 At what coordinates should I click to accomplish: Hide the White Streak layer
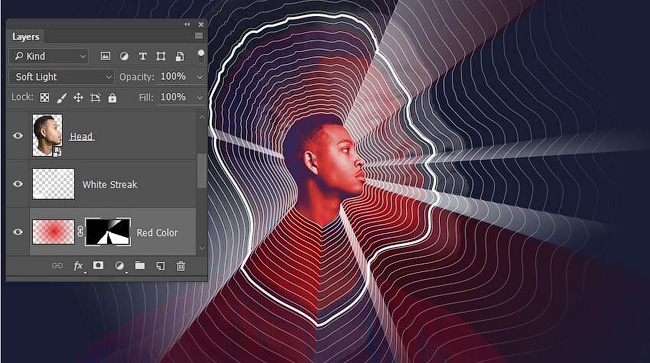18,184
